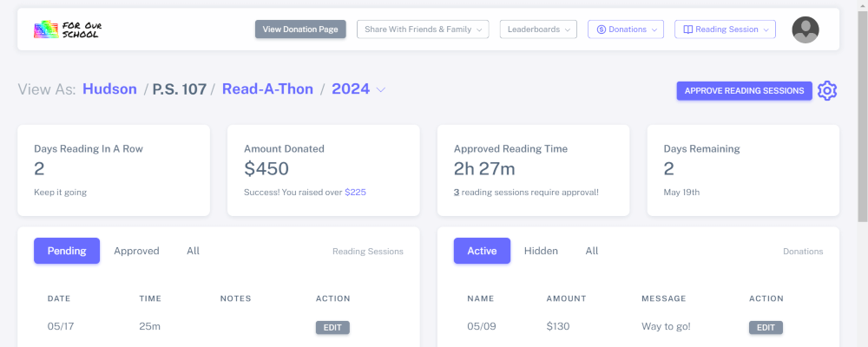This screenshot has height=347, width=868.
Task: Expand the Share With Friends & Family dropdown
Action: (x=423, y=29)
